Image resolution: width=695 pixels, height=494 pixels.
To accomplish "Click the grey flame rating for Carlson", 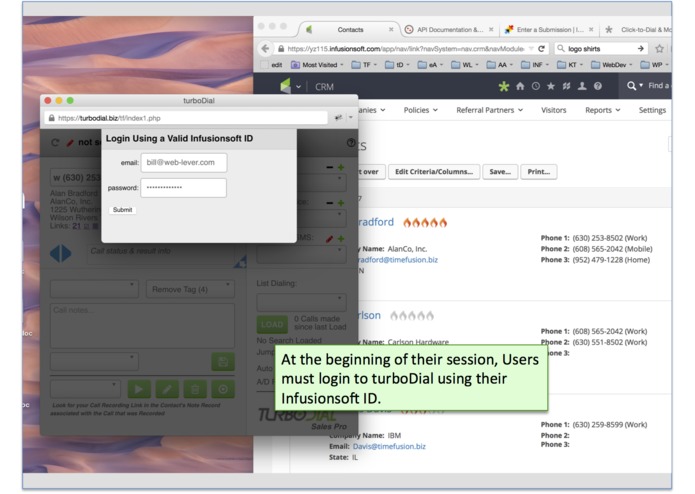I will tap(411, 315).
